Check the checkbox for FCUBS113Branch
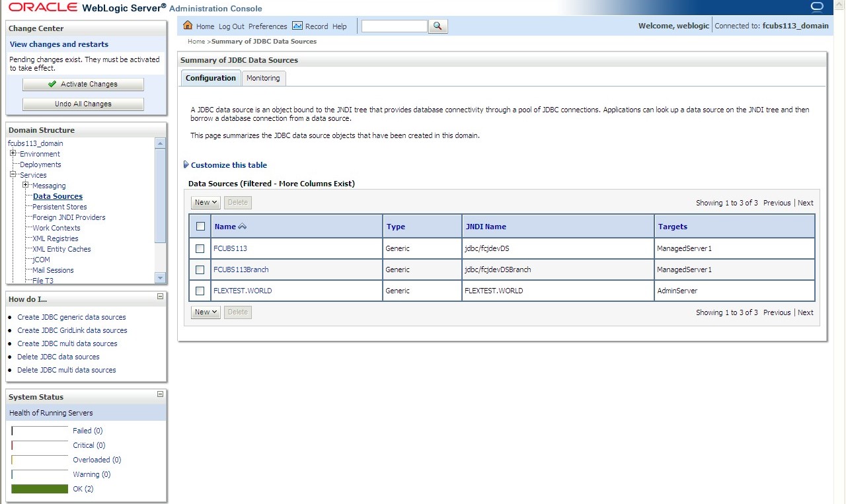Viewport: 846px width, 504px height. click(201, 270)
